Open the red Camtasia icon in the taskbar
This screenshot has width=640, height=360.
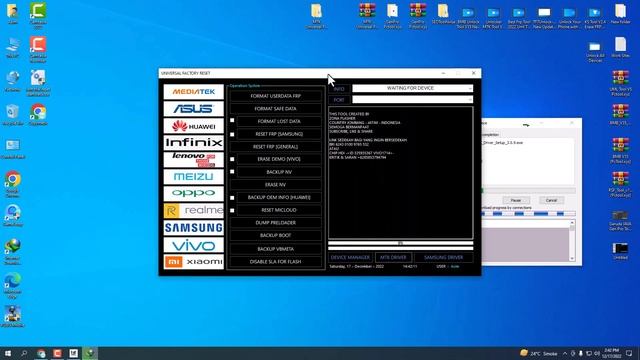point(57,353)
